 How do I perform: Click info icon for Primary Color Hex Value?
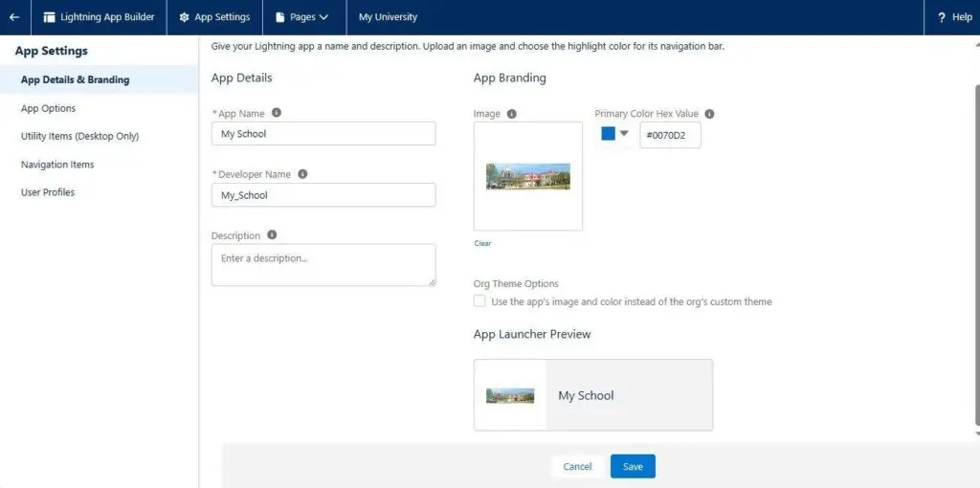[709, 114]
